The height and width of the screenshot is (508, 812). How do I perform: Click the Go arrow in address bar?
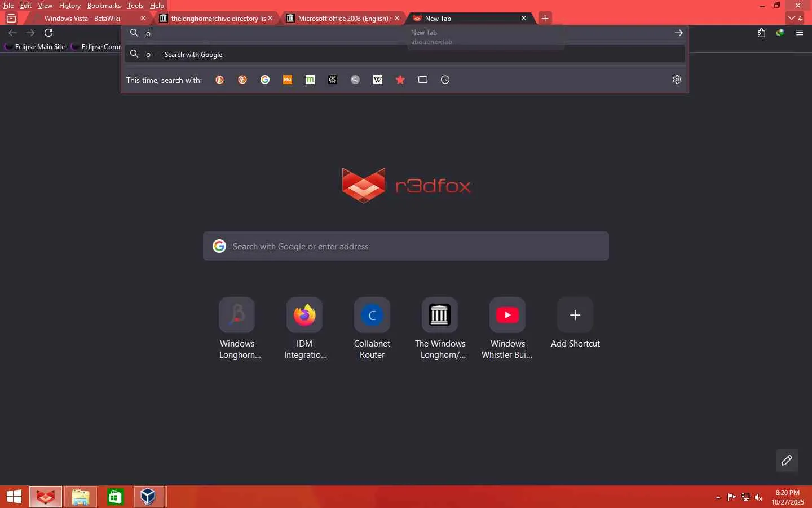(x=679, y=33)
